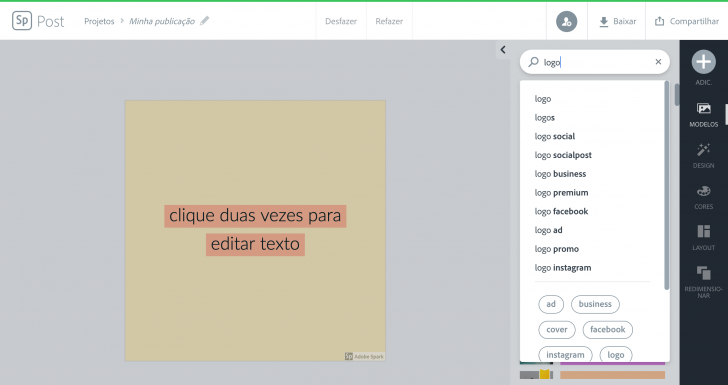Viewport: 728px width, 385px height.
Task: Click the Adobe Spark Post logo
Action: point(38,21)
